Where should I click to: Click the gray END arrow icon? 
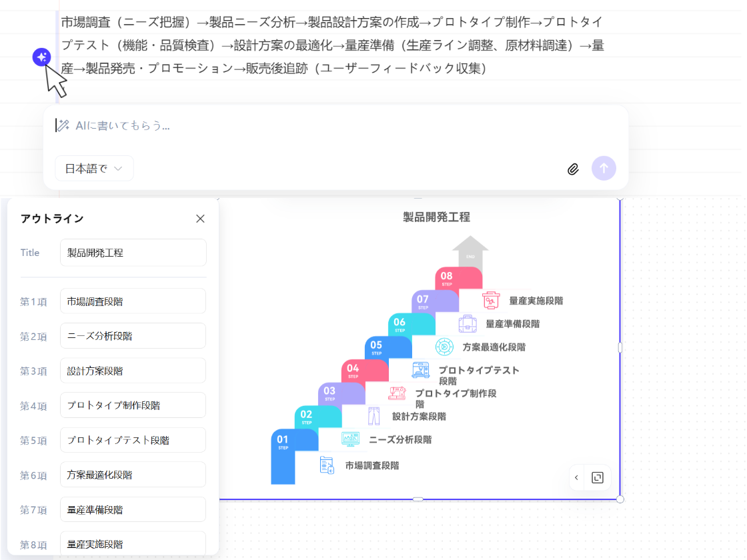(470, 252)
